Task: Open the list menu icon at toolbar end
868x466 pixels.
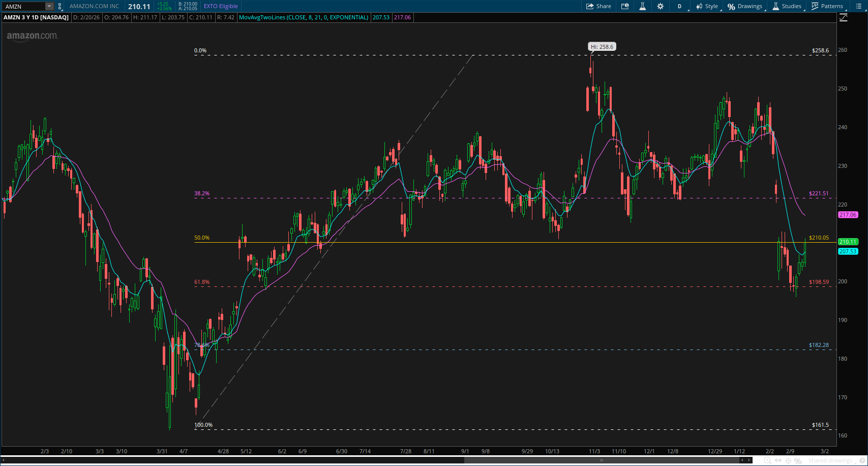Action: click(x=859, y=6)
